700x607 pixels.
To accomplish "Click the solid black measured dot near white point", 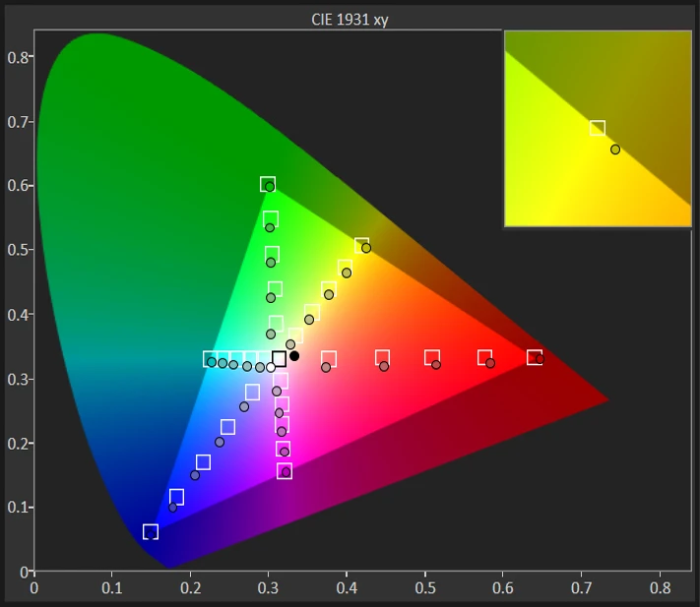I will pyautogui.click(x=294, y=356).
